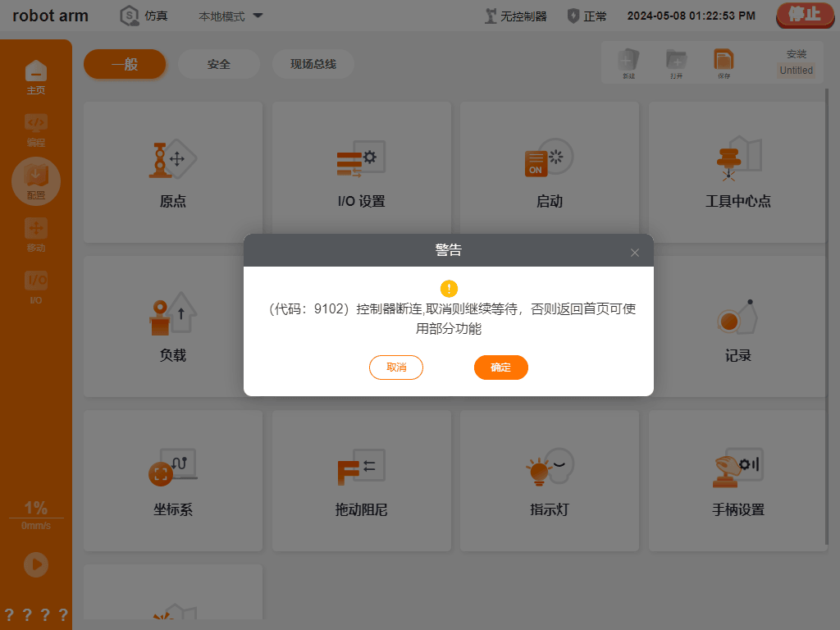Click the play button in sidebar

[36, 564]
